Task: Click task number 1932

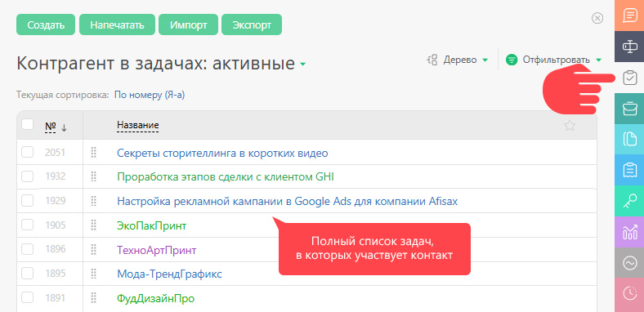Action: pos(55,177)
